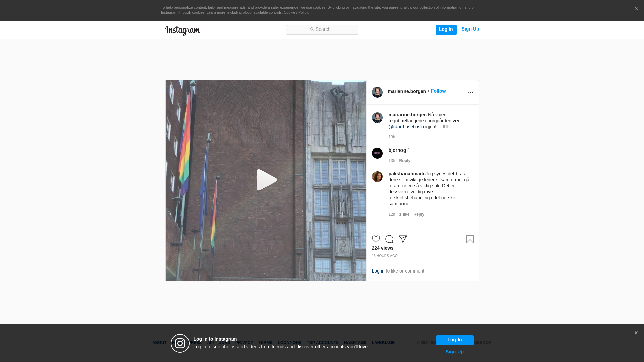This screenshot has height=362, width=644.
Task: Open the ABOUT footer link
Action: pos(159,343)
